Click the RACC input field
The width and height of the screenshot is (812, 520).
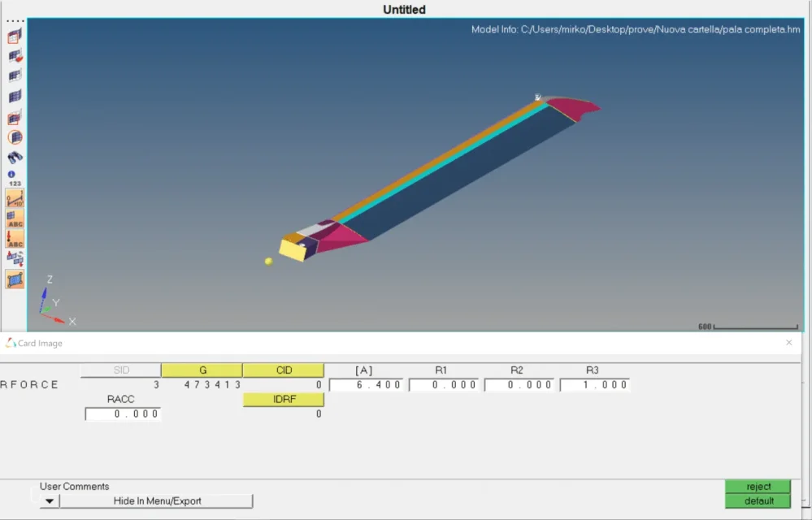123,414
